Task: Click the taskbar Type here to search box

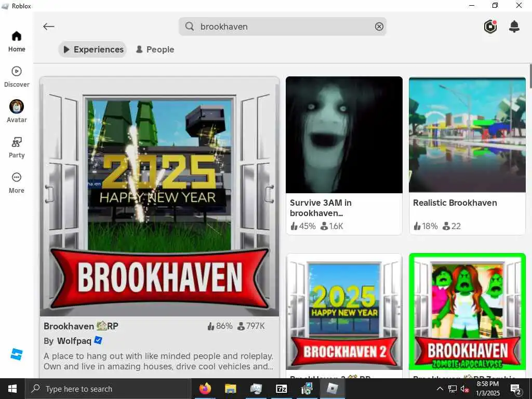Action: tap(108, 389)
